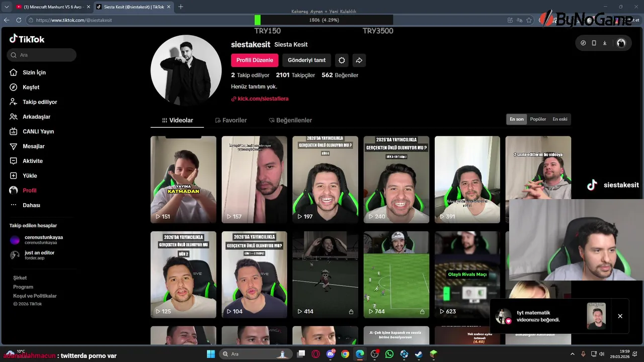Close the Minecraft Manhunt browser tab
Screen dimensions: 644x362
[x=89, y=7]
